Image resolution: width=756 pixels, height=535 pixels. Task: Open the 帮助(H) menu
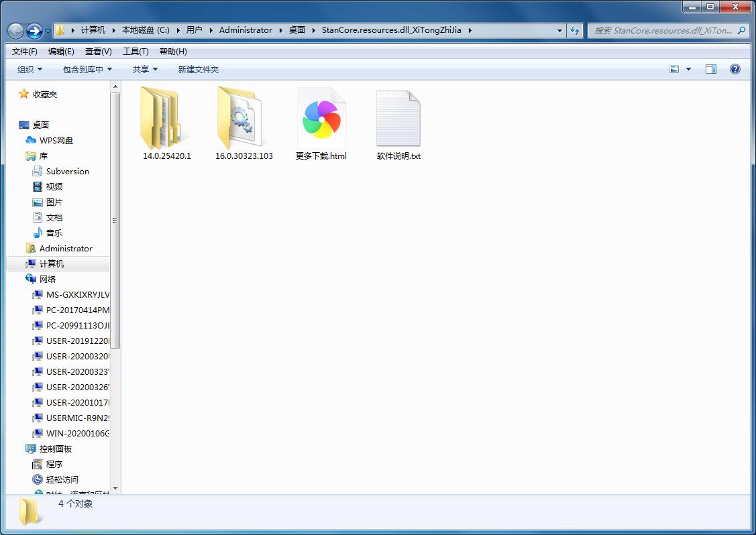click(x=173, y=52)
